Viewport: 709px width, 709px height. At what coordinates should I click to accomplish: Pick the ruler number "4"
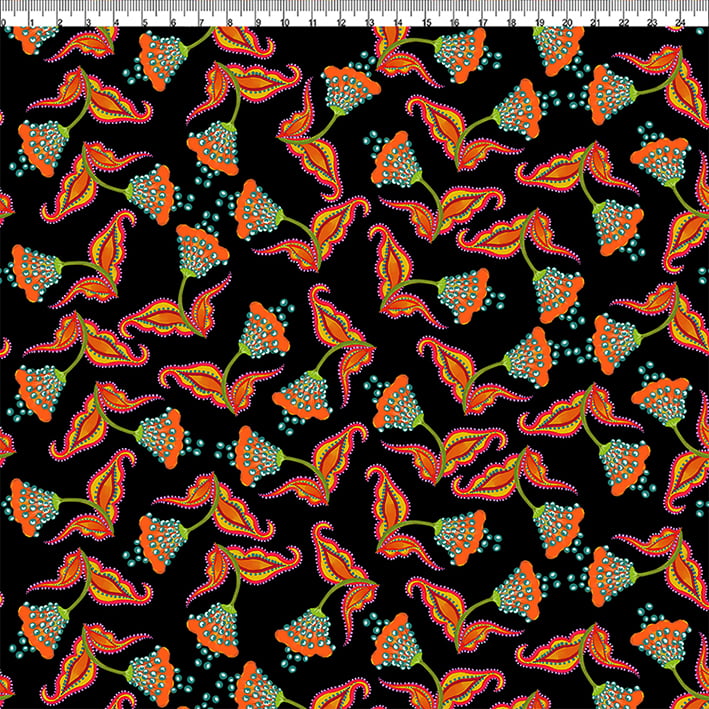point(116,23)
